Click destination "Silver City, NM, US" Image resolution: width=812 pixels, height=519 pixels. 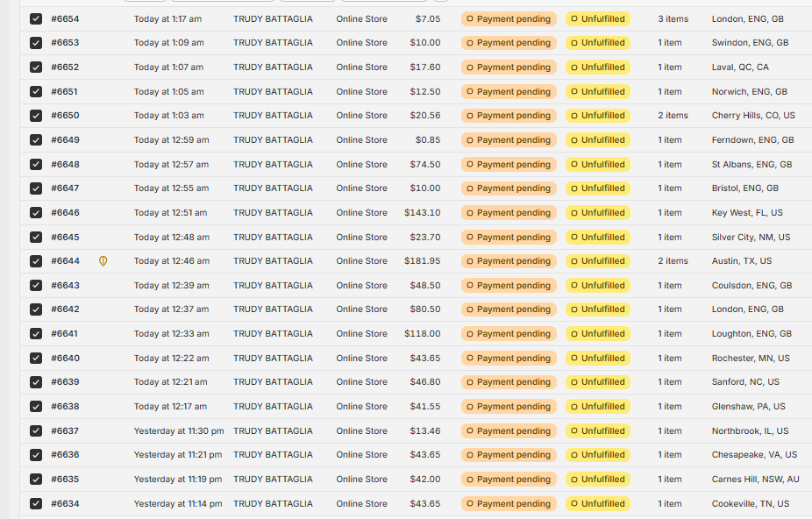point(751,238)
